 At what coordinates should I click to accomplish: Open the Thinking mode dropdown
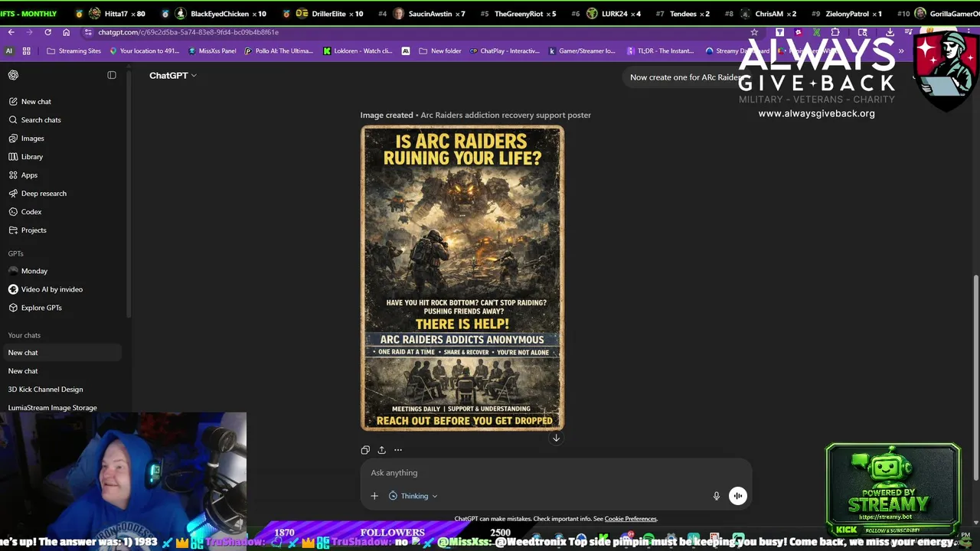(413, 496)
